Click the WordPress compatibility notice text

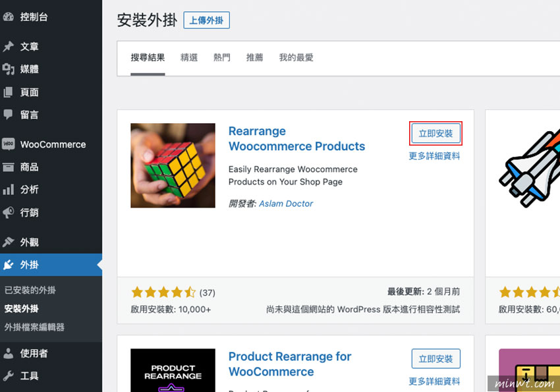[x=363, y=309]
